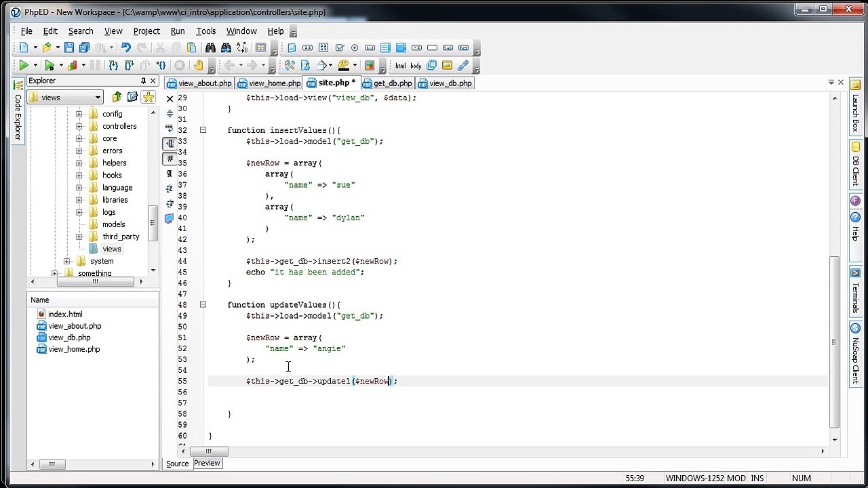Expand the system folder node
This screenshot has height=488, width=868.
coord(66,261)
